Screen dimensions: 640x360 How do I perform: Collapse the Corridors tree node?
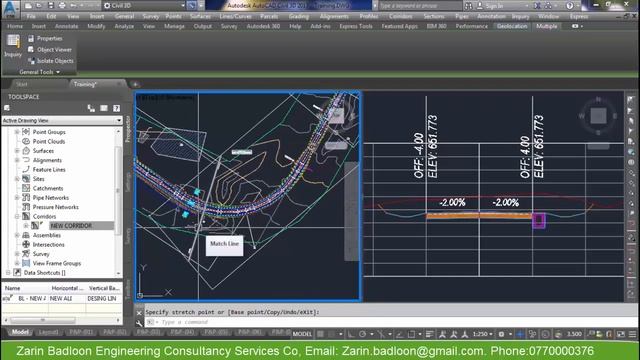(17, 216)
